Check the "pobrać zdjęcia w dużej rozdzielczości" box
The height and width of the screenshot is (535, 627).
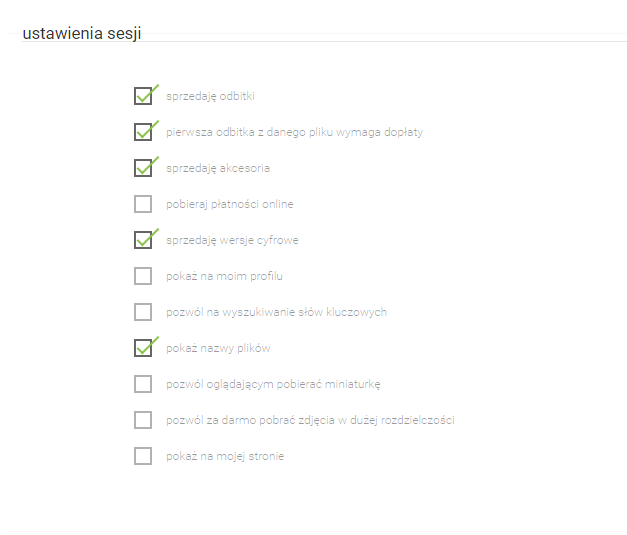[143, 420]
